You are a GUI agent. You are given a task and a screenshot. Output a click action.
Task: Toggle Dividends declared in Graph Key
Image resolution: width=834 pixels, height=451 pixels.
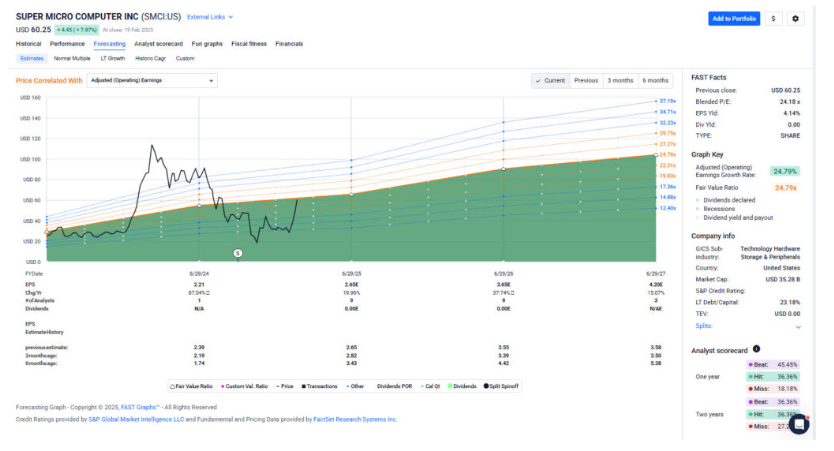pos(725,200)
